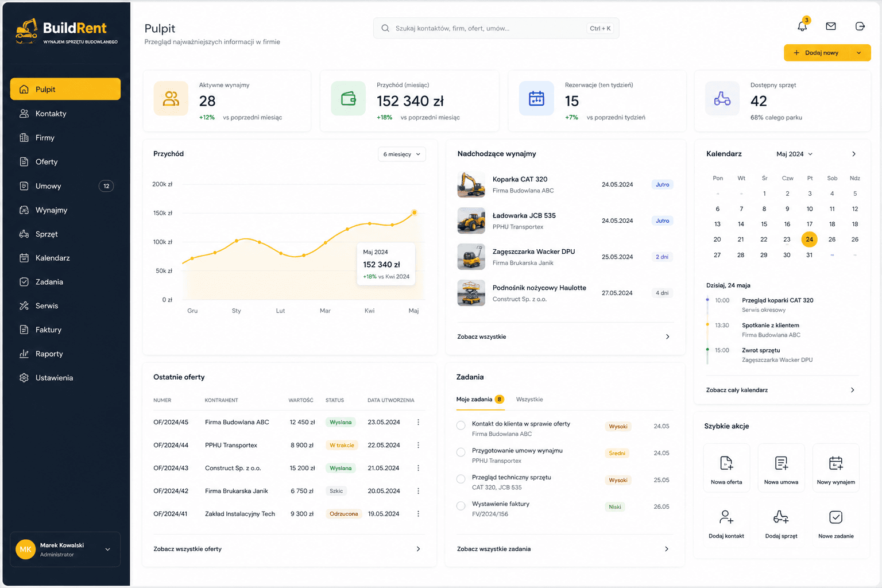
Task: Choose the Dodaj sprzęt quick action
Action: 781,523
